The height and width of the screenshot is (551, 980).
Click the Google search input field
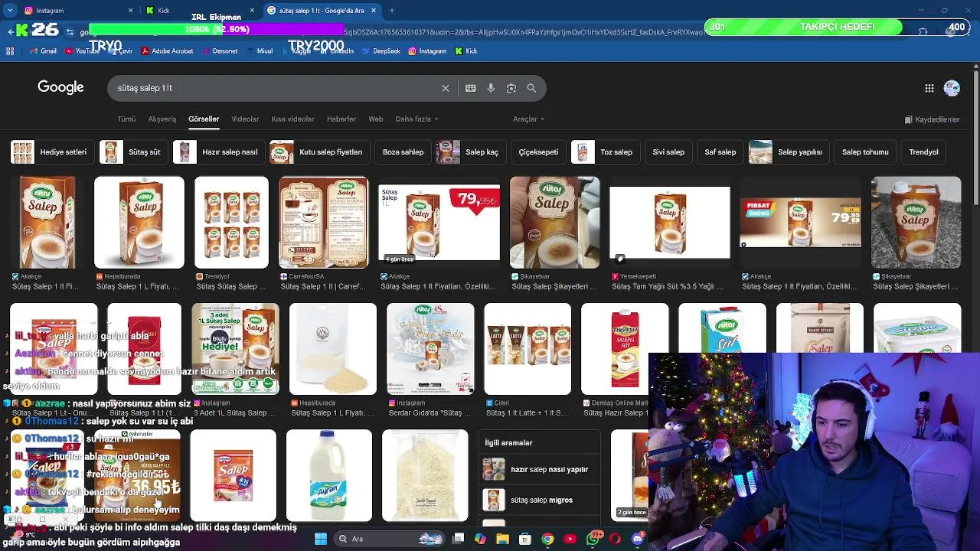[x=276, y=88]
